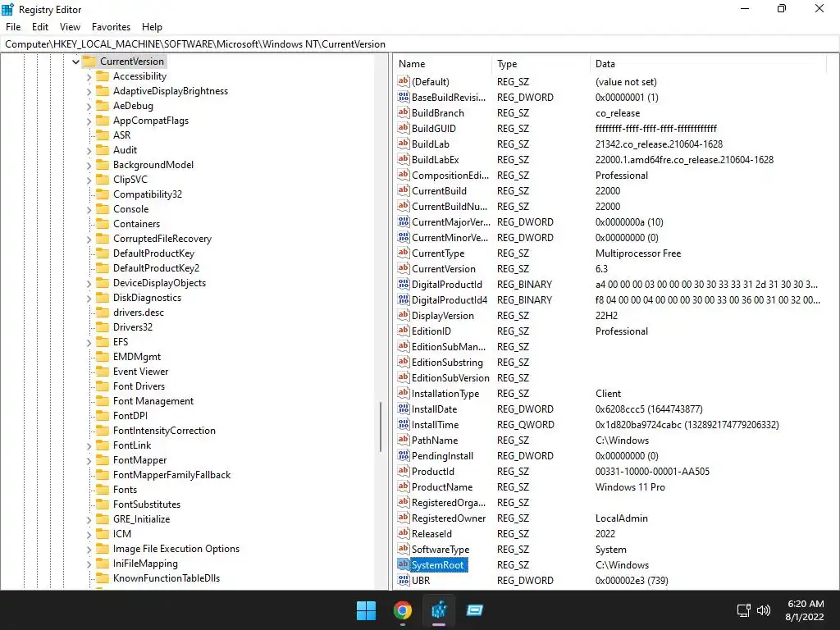Viewport: 840px width, 630px height.
Task: Open Google Chrome from the taskbar
Action: tap(403, 610)
